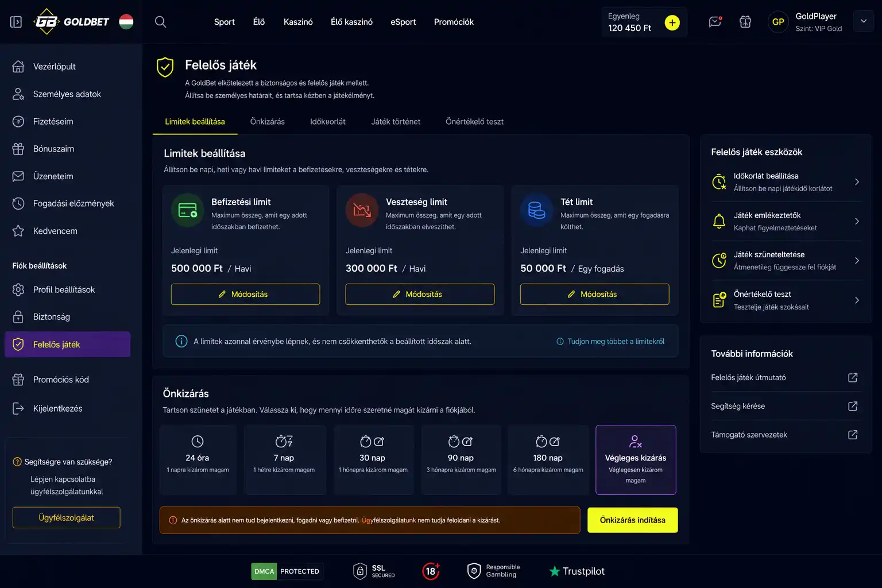
Task: Open Promóciók in the top navigation
Action: coord(454,22)
